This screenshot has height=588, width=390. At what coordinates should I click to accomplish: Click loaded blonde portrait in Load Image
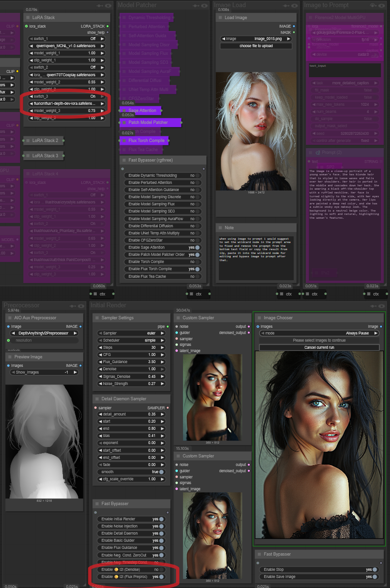pyautogui.click(x=256, y=131)
